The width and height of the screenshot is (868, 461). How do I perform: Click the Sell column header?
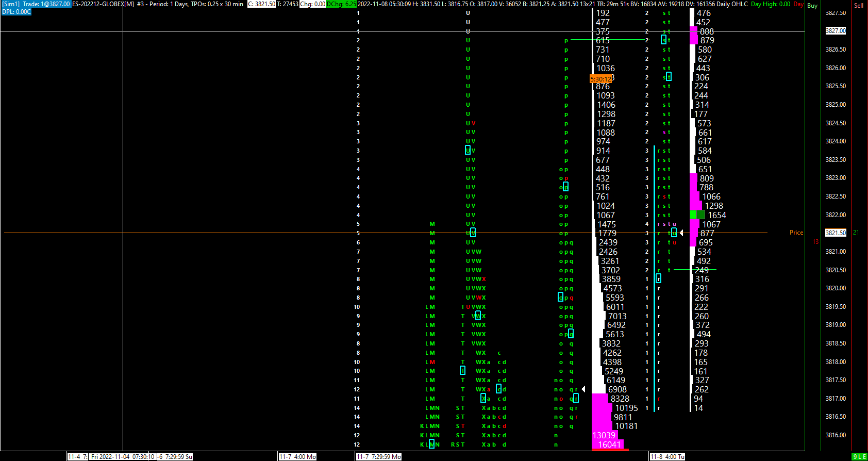pos(859,6)
